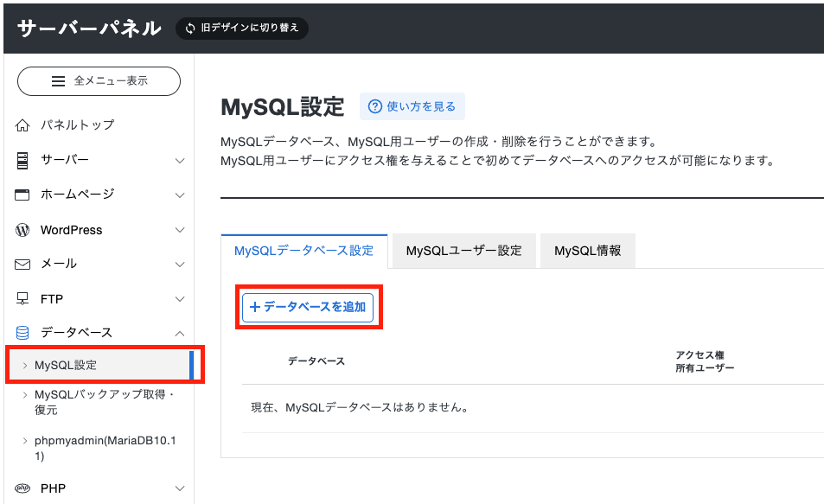Expand the FTP menu chevron
Viewport: 824px width, 504px height.
[x=180, y=299]
